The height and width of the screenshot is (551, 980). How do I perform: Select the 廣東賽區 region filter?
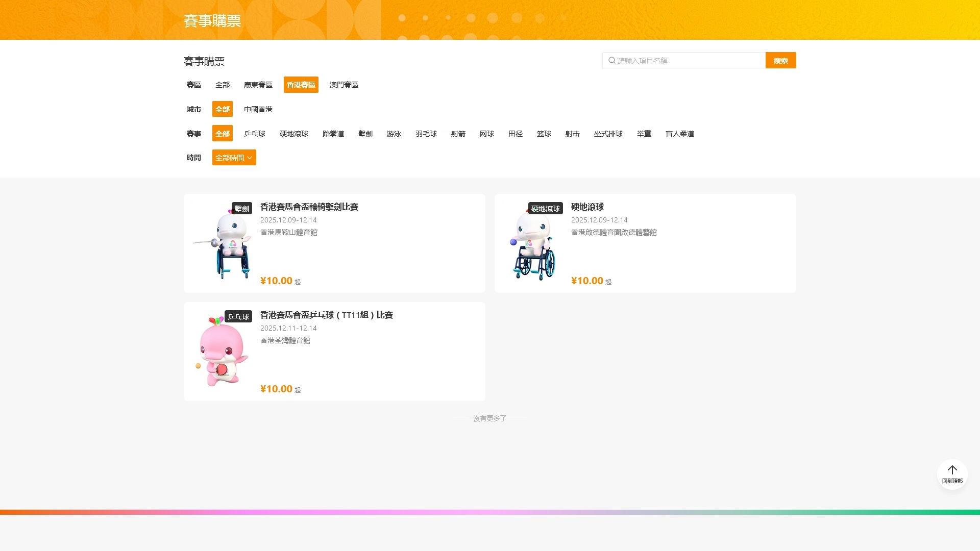258,85
